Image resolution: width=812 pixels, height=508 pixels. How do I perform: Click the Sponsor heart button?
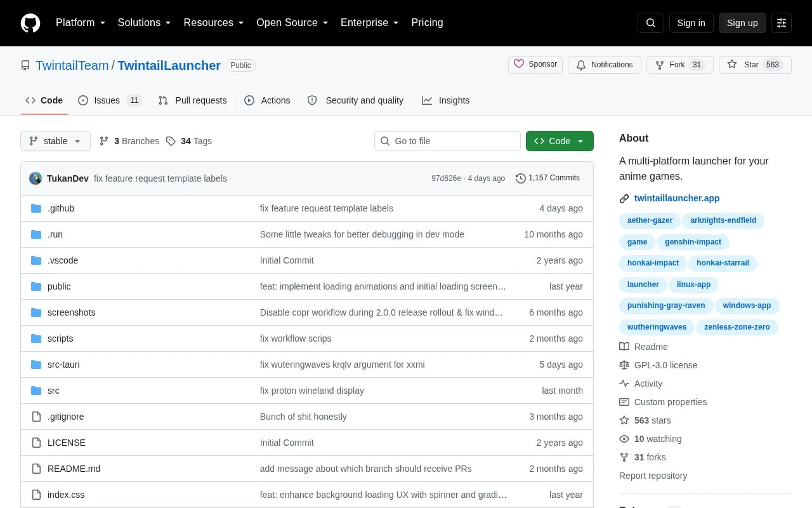[535, 64]
